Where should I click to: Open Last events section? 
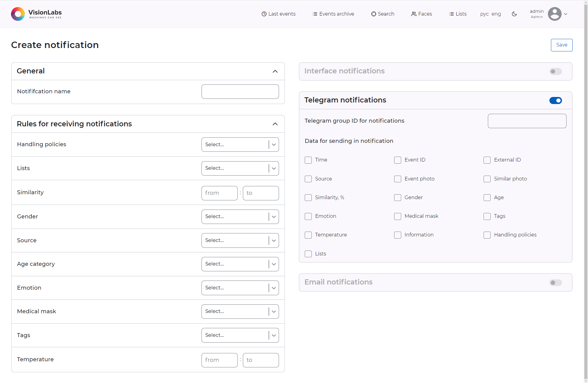tap(279, 14)
